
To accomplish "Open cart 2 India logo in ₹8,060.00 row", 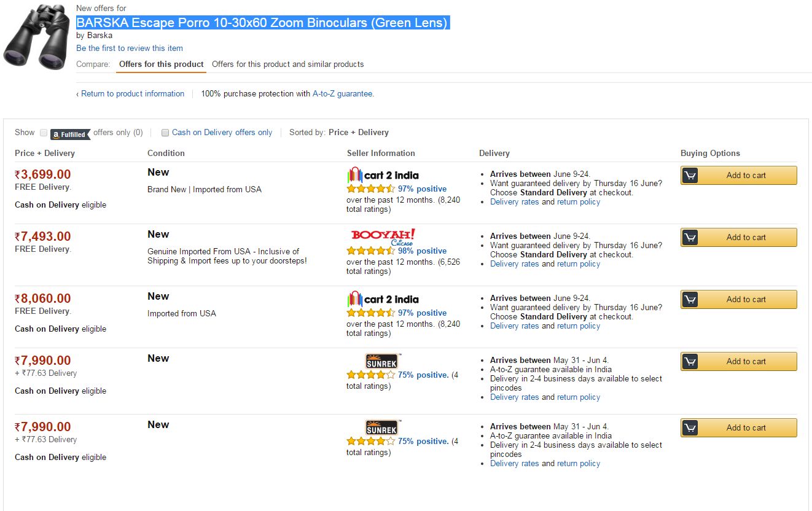I will [383, 299].
